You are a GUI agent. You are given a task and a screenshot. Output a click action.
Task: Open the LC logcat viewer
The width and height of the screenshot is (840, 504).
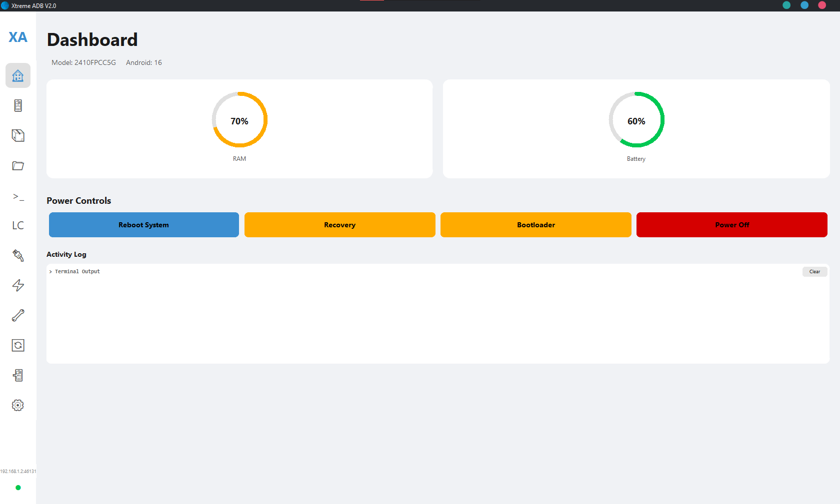pos(17,225)
